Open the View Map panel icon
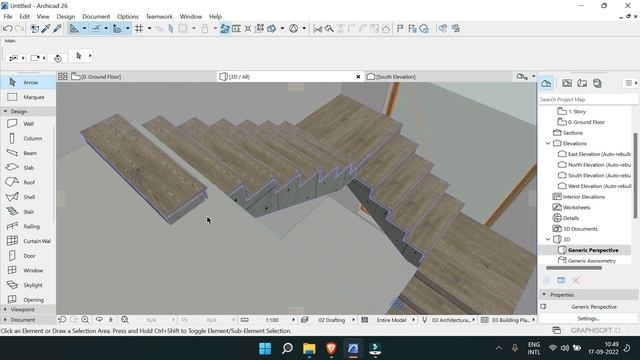Viewport: 640px width, 360px height. [x=567, y=83]
